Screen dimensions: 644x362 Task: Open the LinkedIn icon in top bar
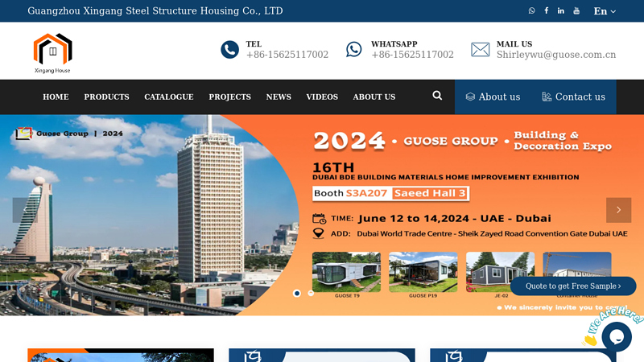point(560,10)
